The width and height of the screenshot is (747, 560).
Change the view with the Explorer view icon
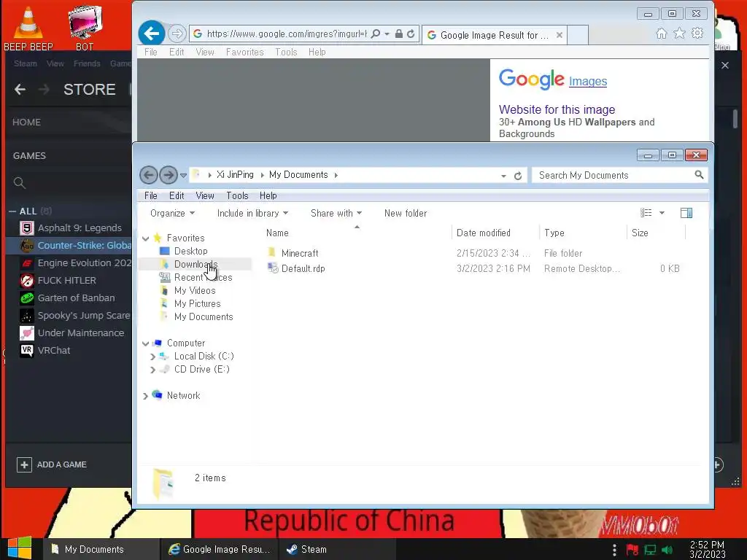pyautogui.click(x=646, y=213)
